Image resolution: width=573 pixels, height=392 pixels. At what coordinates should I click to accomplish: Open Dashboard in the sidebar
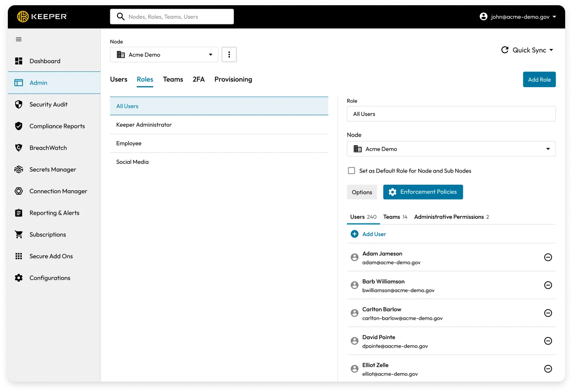[54, 61]
